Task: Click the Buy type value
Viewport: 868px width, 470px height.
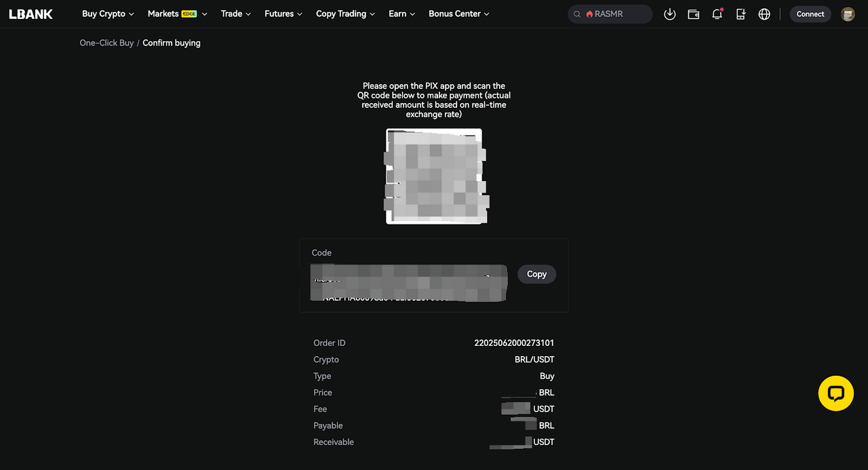Action: coord(547,376)
